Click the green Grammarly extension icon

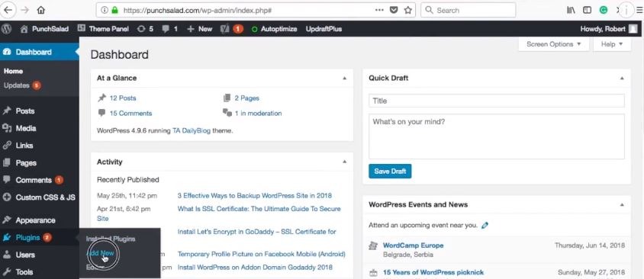[x=604, y=10]
